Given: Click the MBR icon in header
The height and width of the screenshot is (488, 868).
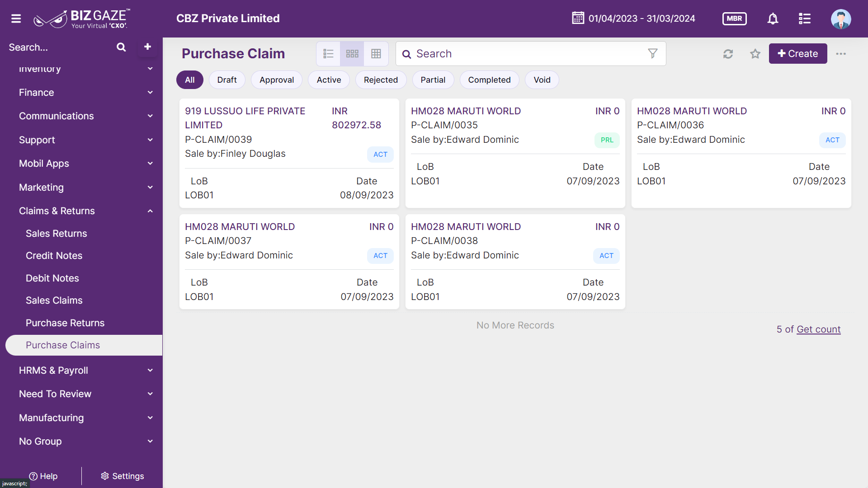Looking at the screenshot, I should [x=734, y=19].
